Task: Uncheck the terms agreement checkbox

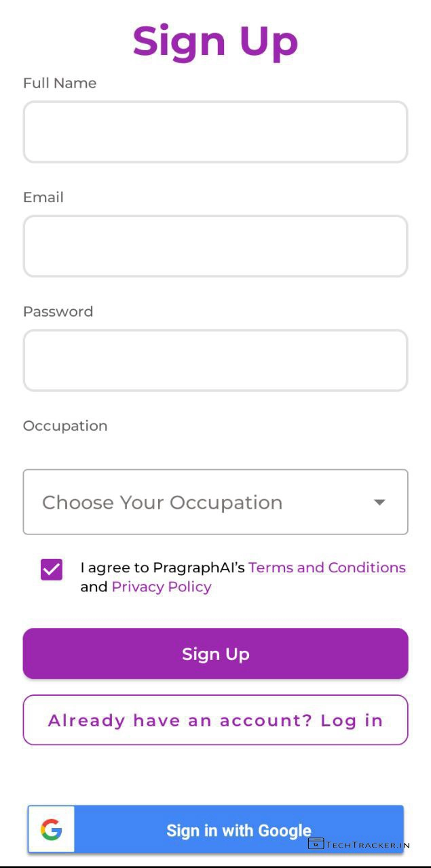Action: pyautogui.click(x=52, y=570)
